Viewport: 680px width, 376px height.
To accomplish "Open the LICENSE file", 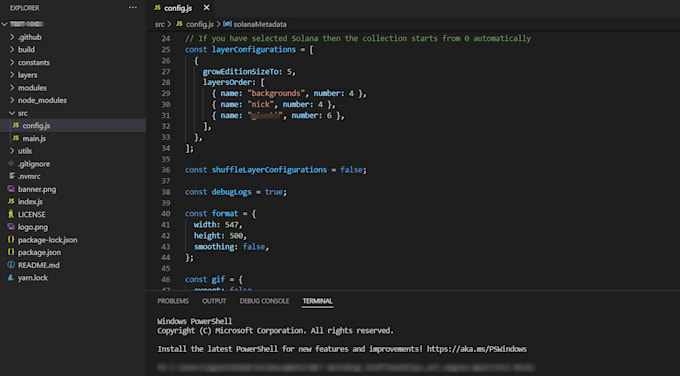I will coord(32,214).
